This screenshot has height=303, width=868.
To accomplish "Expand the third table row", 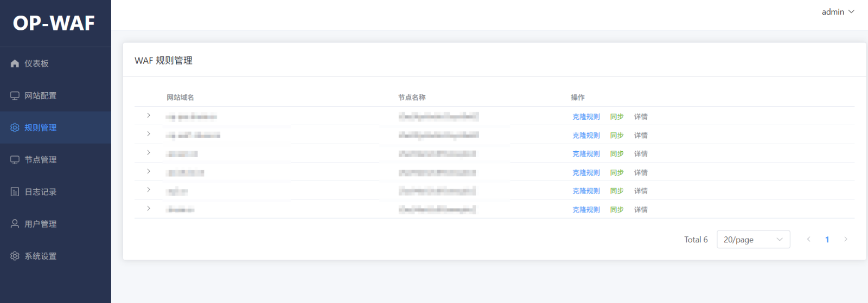I will (149, 153).
